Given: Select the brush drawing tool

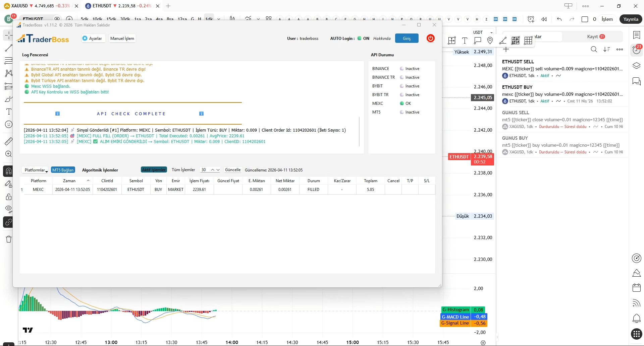Looking at the screenshot, I should [8, 99].
